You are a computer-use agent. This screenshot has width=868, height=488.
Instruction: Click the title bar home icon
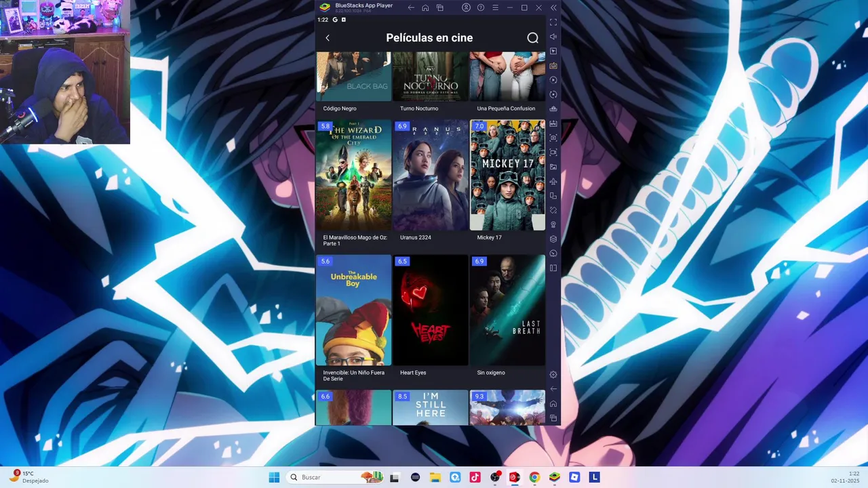[425, 7]
